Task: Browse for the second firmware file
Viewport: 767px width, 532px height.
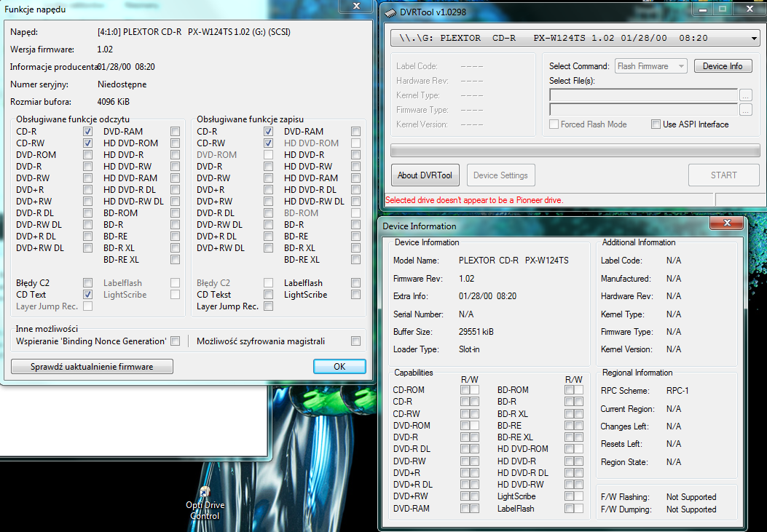Action: (745, 110)
